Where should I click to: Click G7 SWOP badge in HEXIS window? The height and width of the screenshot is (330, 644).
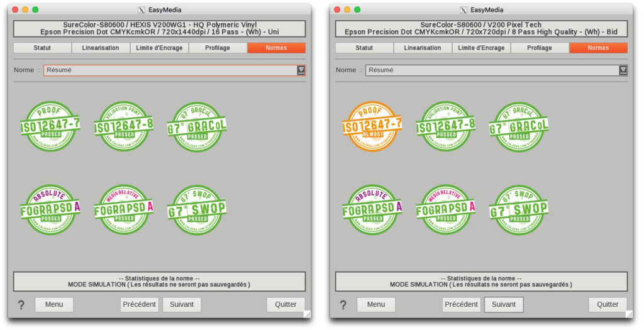(x=197, y=209)
